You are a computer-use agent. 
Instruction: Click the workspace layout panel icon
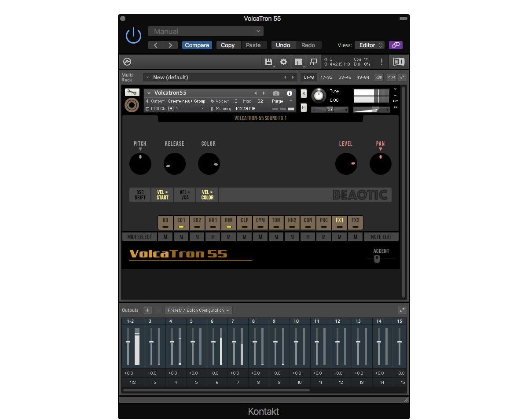click(299, 62)
